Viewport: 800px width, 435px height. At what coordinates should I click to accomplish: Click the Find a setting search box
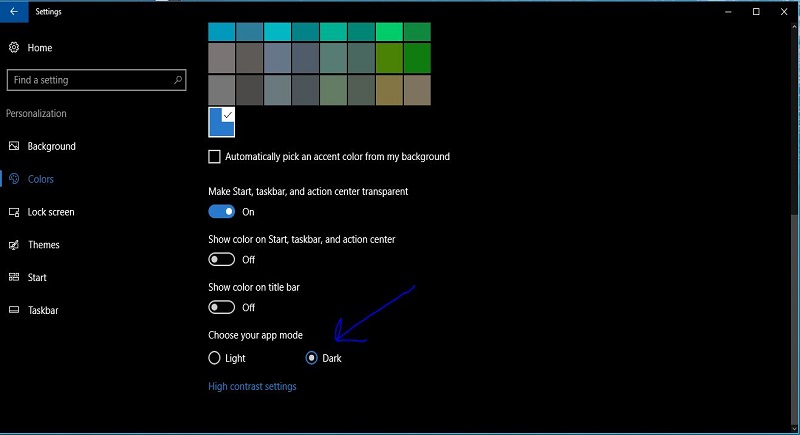coord(88,80)
